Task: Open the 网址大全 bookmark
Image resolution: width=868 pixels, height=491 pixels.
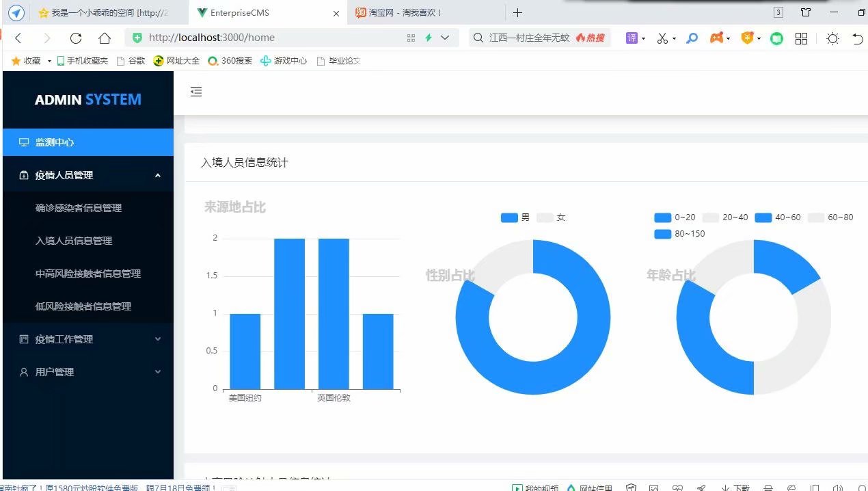Action: (176, 61)
